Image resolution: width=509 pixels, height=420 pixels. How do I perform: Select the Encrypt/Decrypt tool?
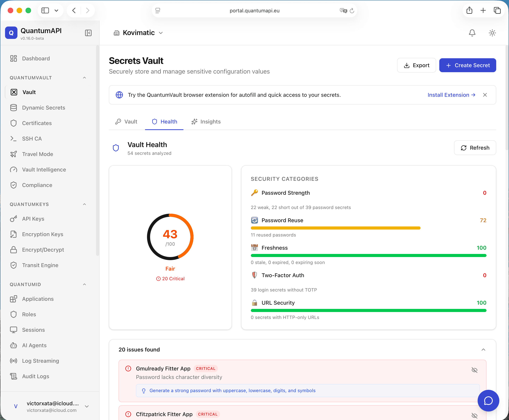pyautogui.click(x=43, y=250)
